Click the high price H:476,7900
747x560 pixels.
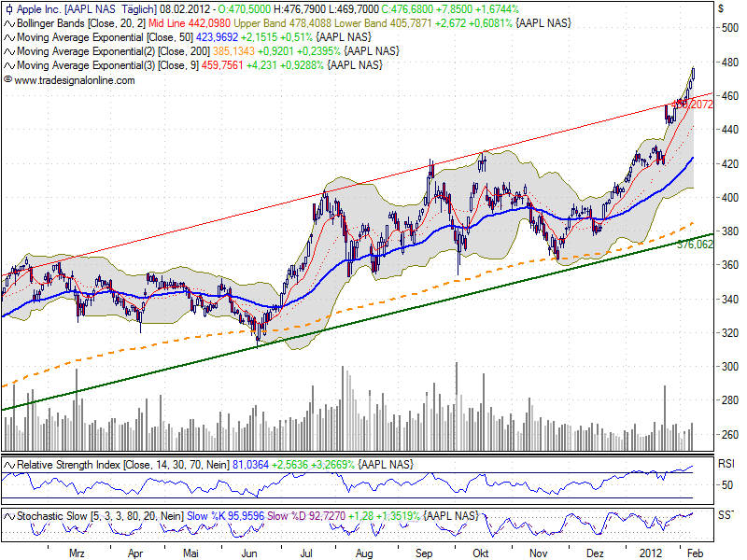(299, 9)
